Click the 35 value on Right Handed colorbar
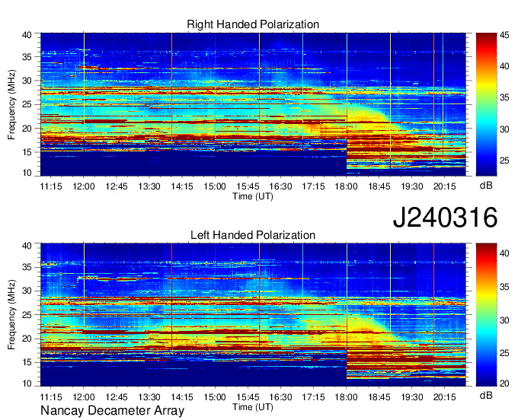The height and width of the screenshot is (420, 518). tap(504, 97)
